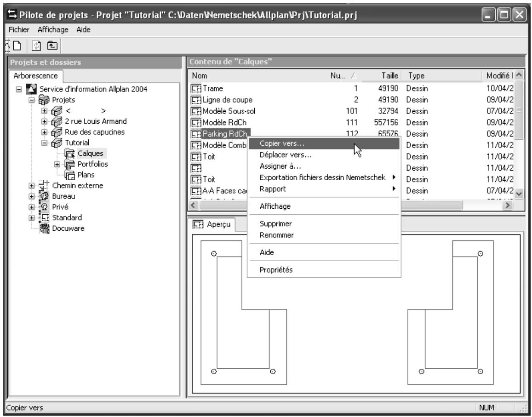
Task: Open the Rapport submenu
Action: pos(324,189)
